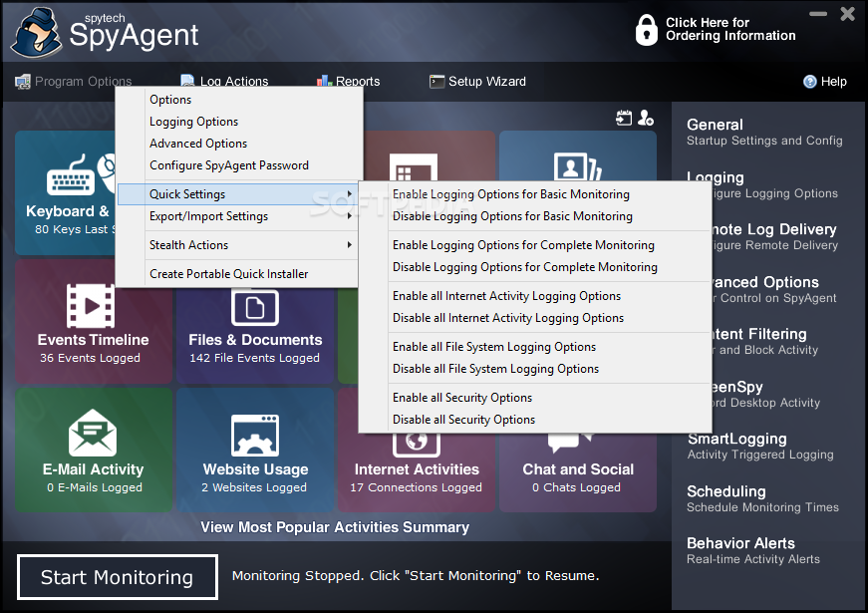The width and height of the screenshot is (868, 613).
Task: Click the E-Mail Activity envelope icon
Action: point(93,433)
